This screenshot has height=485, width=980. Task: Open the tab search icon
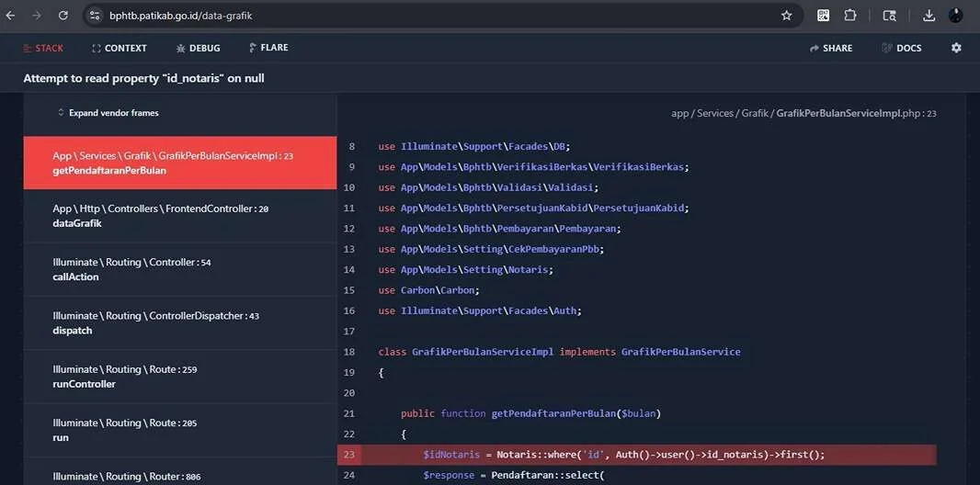click(889, 16)
